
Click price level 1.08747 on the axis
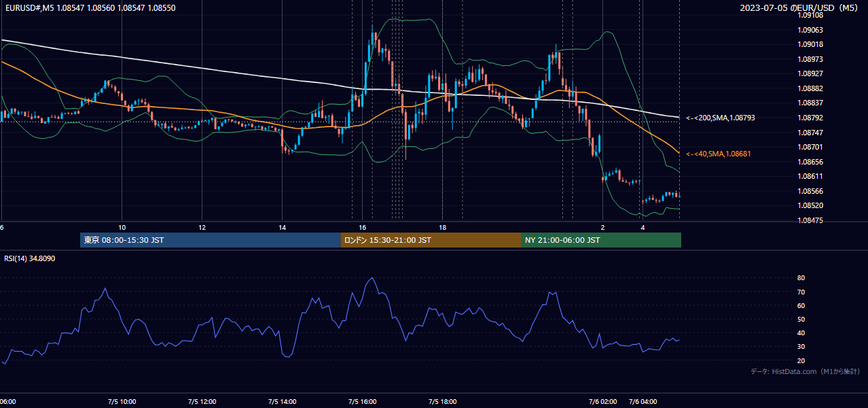pyautogui.click(x=810, y=133)
